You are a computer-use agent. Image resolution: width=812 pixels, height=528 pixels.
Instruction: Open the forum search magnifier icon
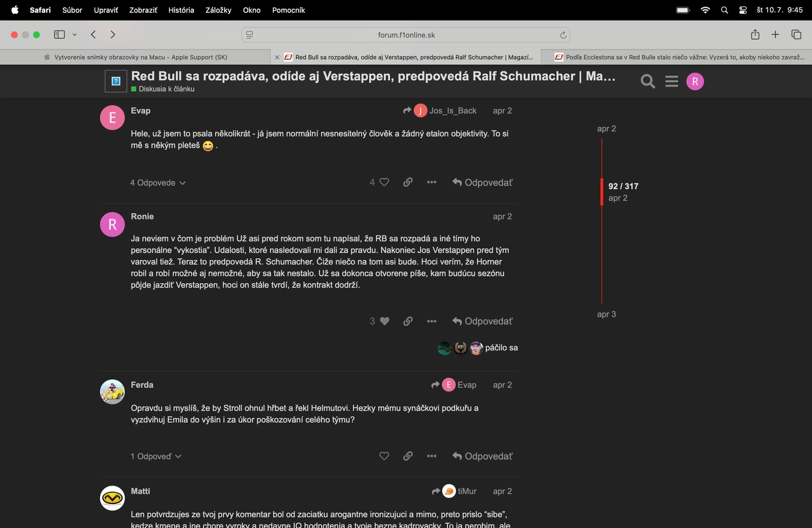[x=647, y=81]
